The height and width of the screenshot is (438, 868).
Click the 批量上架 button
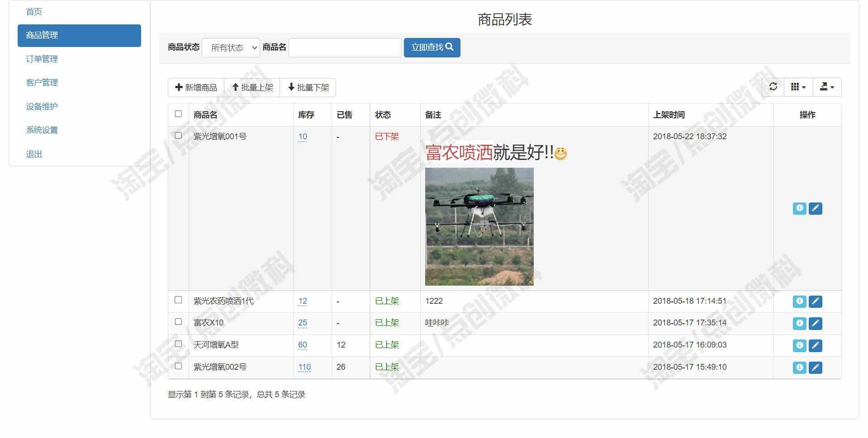point(252,88)
